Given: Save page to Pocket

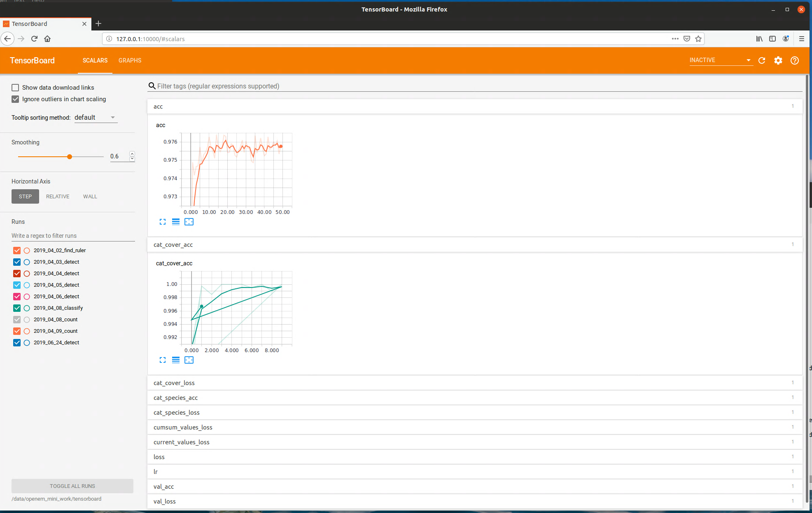Looking at the screenshot, I should pos(687,39).
